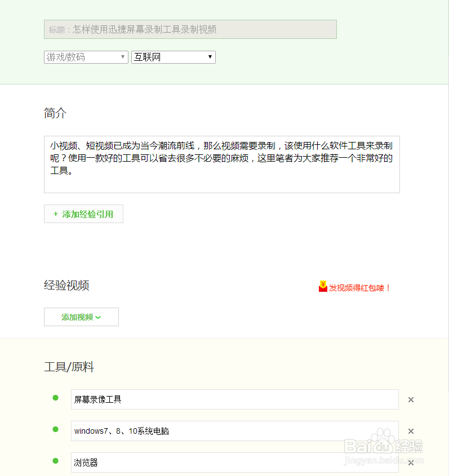This screenshot has width=449, height=476.
Task: Click the article title input field
Action: [190, 29]
